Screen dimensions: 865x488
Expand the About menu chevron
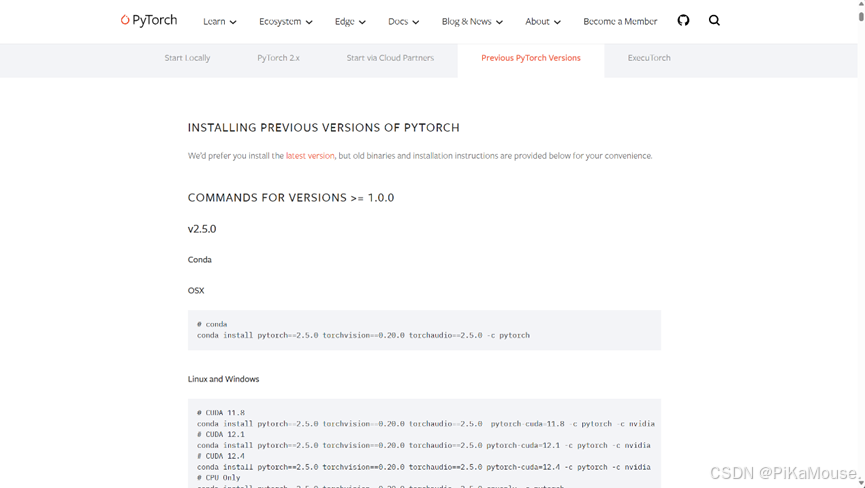click(x=557, y=22)
